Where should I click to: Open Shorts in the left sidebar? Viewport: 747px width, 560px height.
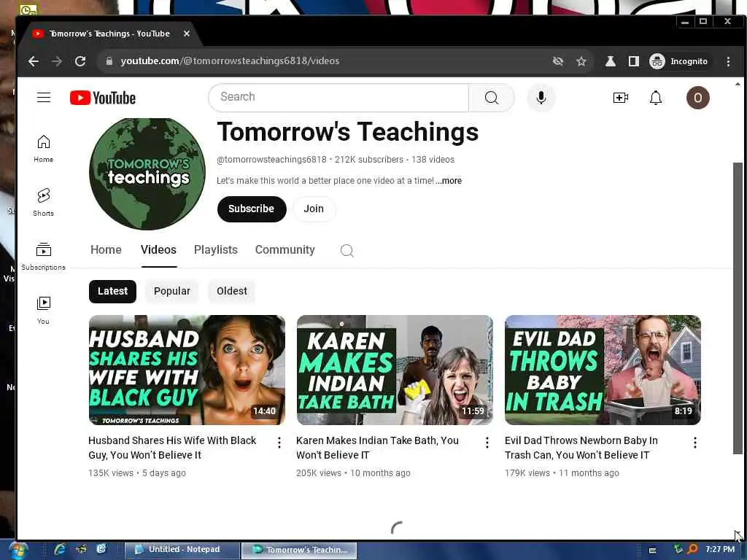(x=43, y=203)
